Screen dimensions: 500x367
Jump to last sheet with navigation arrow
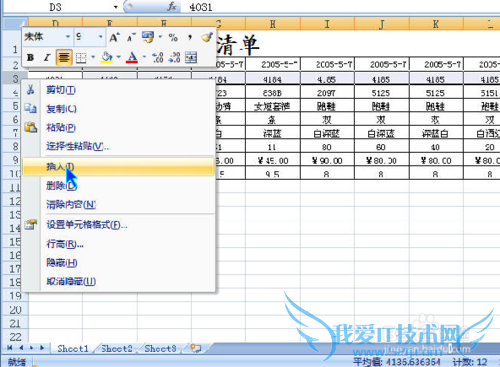[x=42, y=348]
